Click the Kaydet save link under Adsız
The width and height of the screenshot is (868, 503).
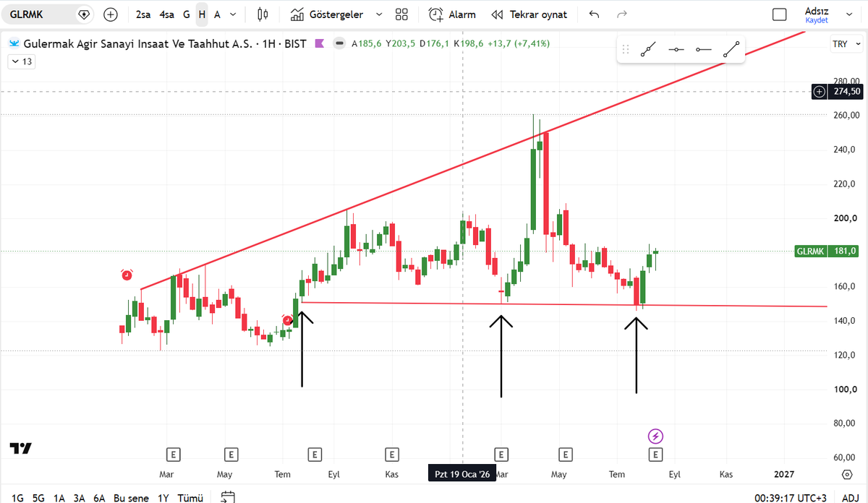pos(817,20)
